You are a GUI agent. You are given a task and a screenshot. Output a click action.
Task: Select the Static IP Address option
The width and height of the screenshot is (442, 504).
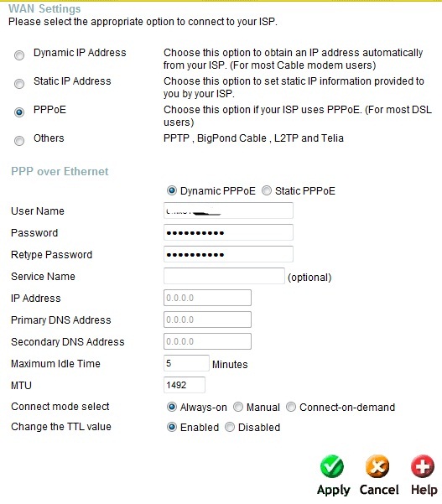(19, 84)
